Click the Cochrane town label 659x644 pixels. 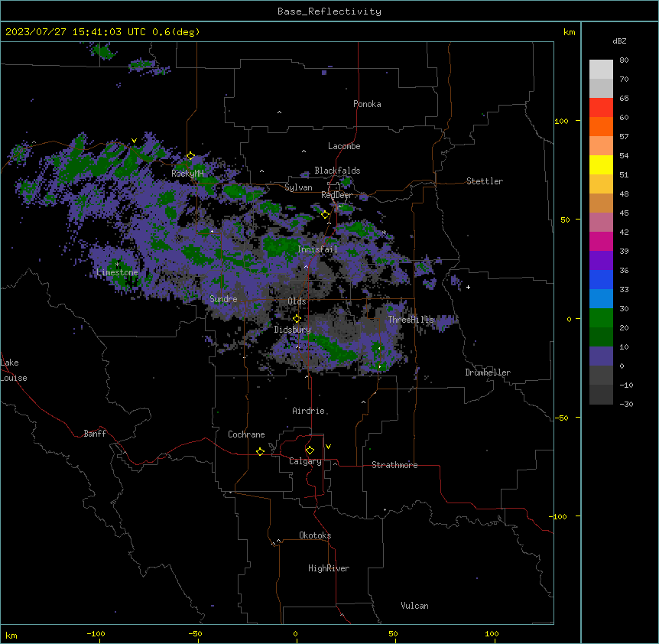tap(246, 434)
